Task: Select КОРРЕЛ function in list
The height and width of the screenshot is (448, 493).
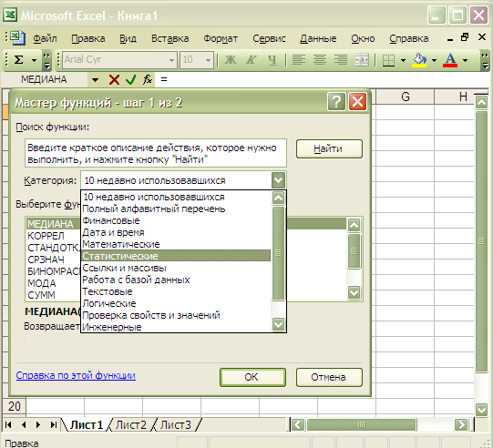Action: 46,236
